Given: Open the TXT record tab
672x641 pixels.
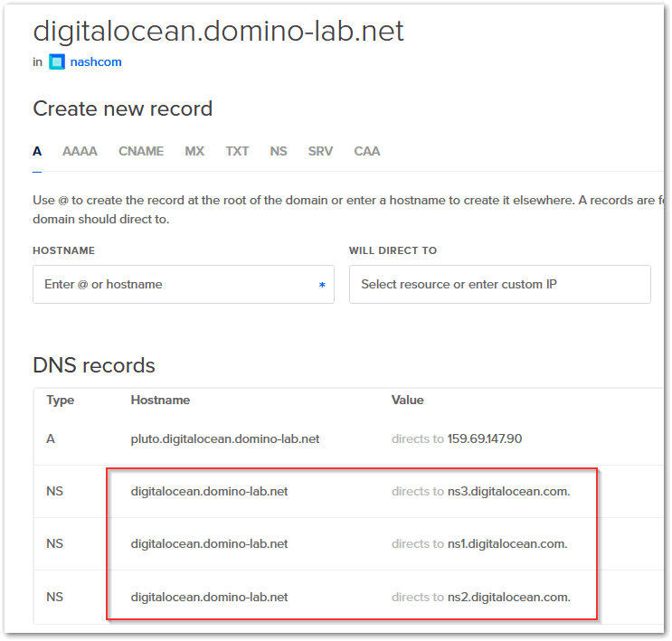Looking at the screenshot, I should click(237, 151).
